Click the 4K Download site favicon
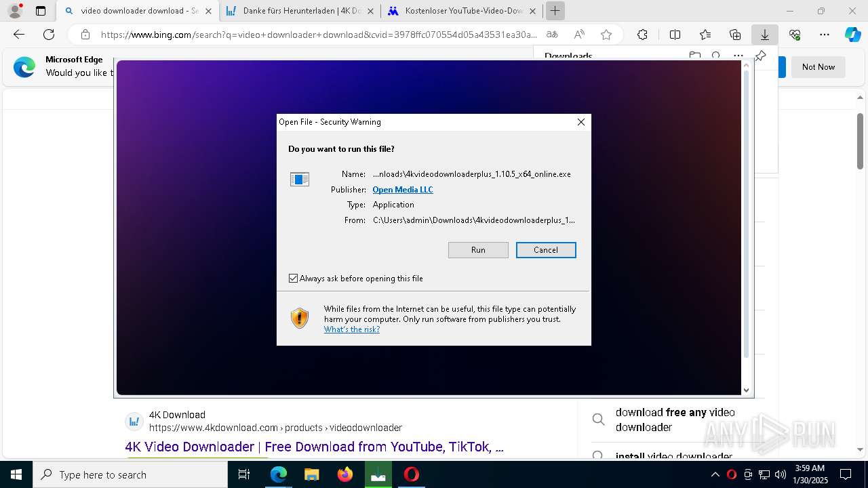This screenshot has width=868, height=488. point(134,422)
